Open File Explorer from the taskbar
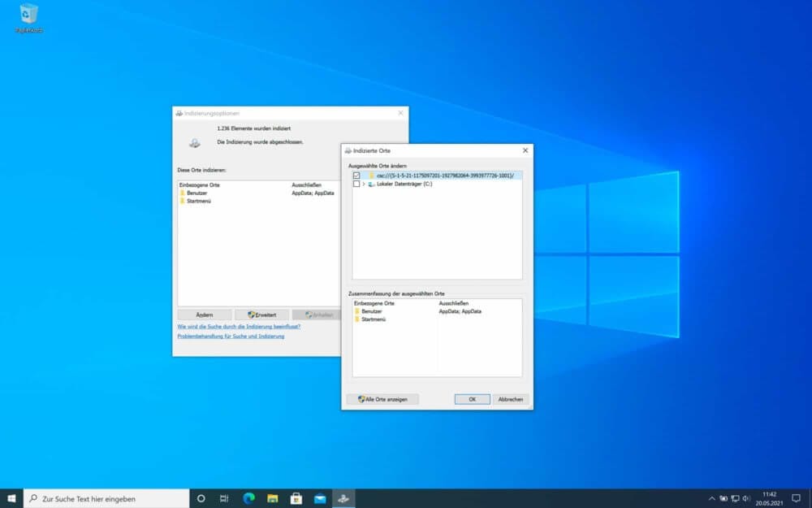812x508 pixels. point(272,499)
